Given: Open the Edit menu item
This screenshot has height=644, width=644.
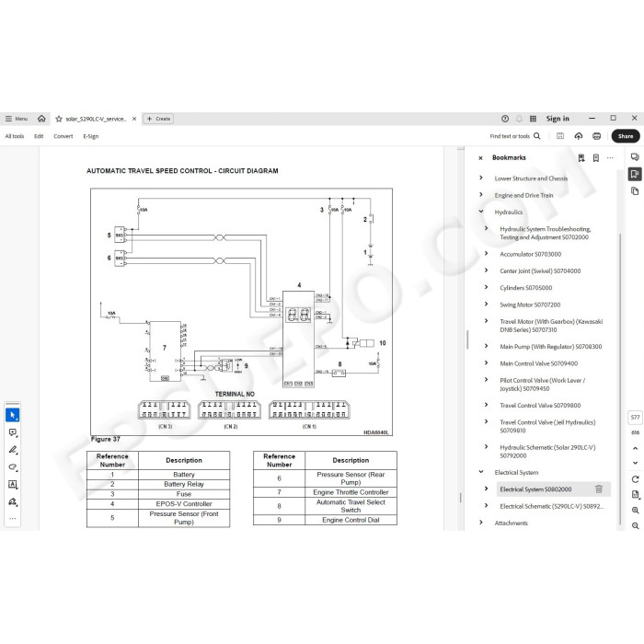Looking at the screenshot, I should click(x=39, y=136).
